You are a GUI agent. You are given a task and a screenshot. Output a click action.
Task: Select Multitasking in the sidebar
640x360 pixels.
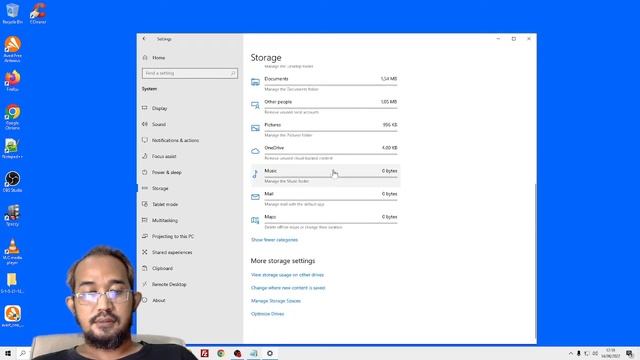point(164,220)
